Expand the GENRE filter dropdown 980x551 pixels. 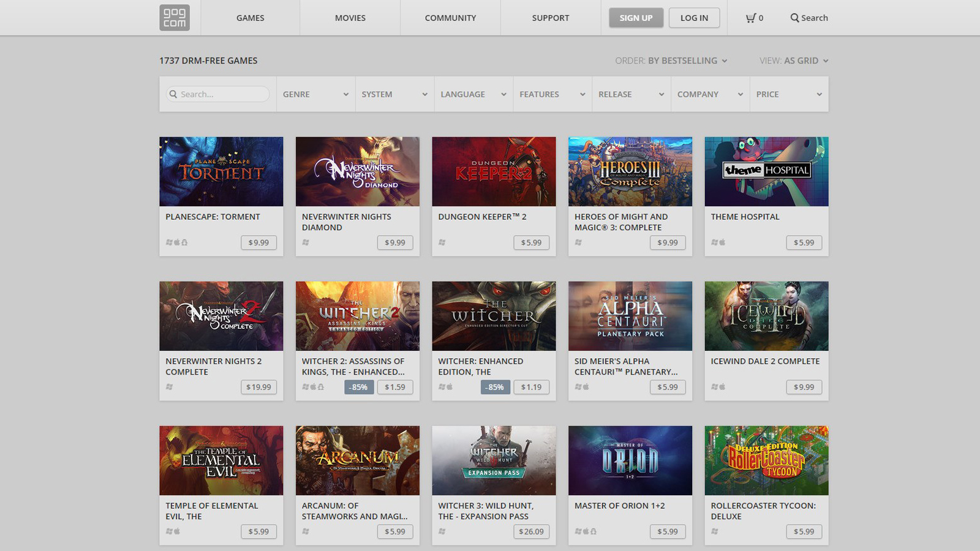[x=316, y=94]
